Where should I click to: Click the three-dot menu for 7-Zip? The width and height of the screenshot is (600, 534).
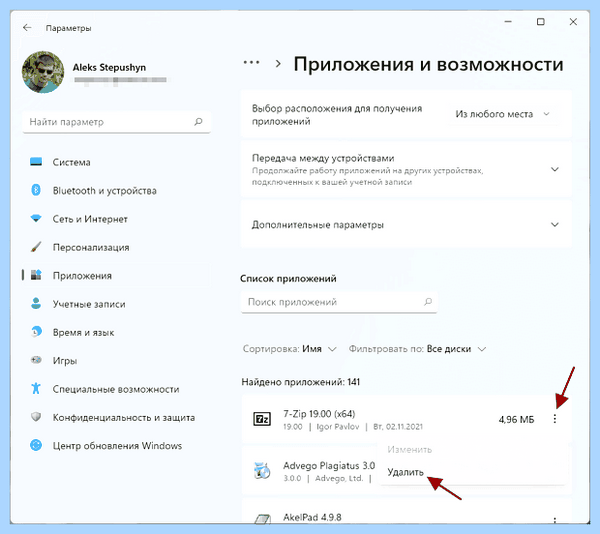pos(554,419)
